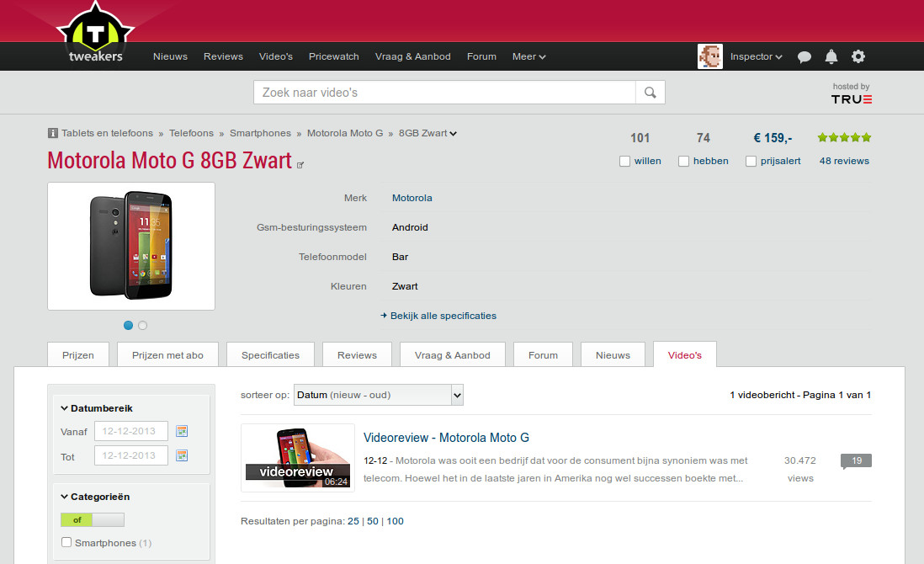This screenshot has width=924, height=564.
Task: Click the Motorola Moto G breadcrumb
Action: pos(345,133)
